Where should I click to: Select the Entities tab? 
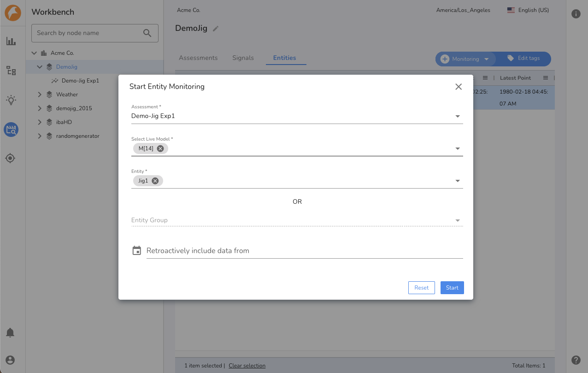[285, 58]
